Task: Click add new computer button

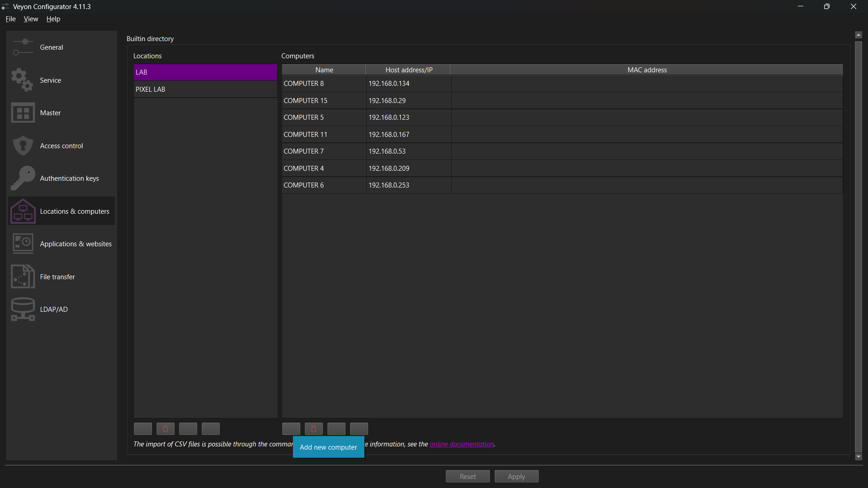Action: click(291, 429)
